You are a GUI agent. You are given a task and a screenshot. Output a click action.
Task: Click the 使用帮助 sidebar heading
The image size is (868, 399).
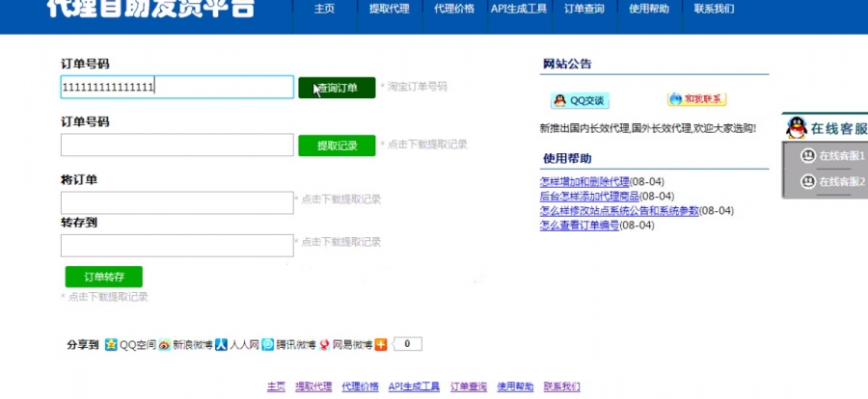coord(567,159)
